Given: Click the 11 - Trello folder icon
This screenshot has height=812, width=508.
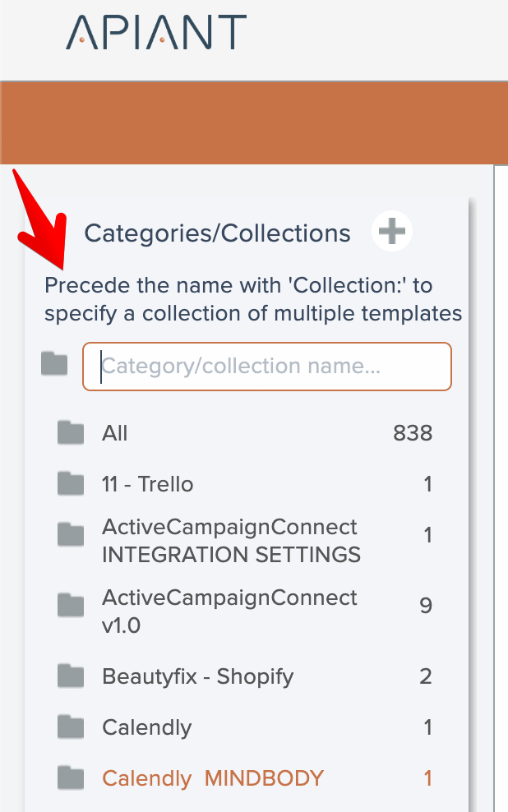Looking at the screenshot, I should pos(72,484).
